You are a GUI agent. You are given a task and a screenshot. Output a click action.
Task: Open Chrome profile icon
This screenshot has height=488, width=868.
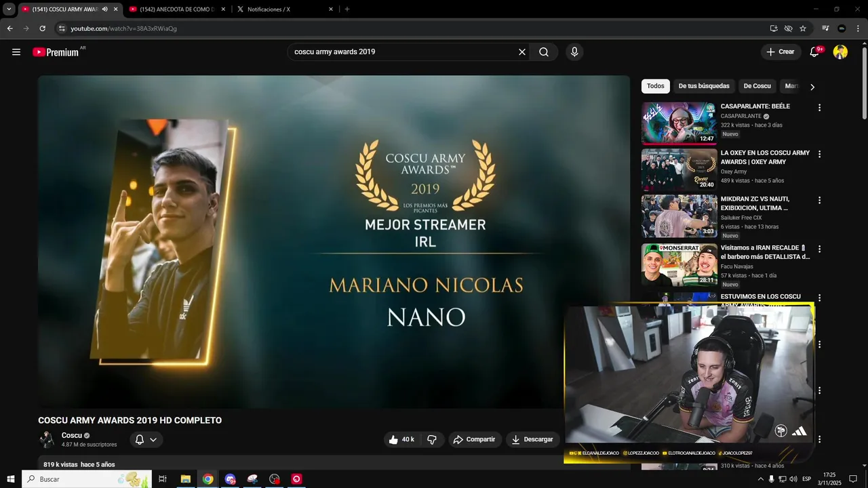point(842,28)
